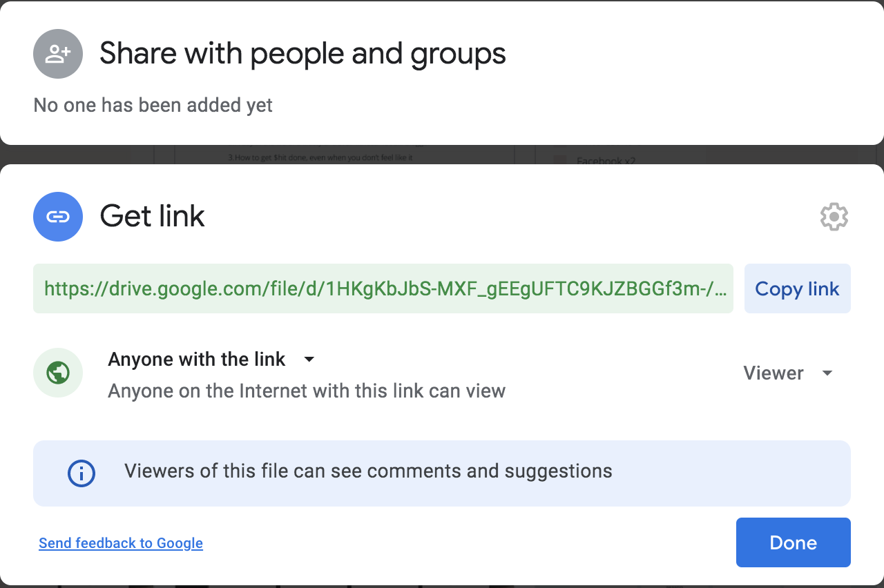Open the Viewer role dropdown
The width and height of the screenshot is (884, 588).
pos(773,373)
